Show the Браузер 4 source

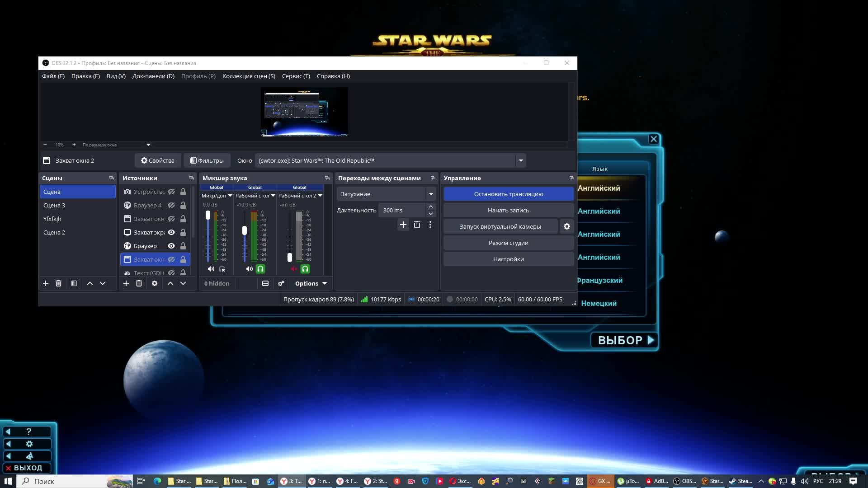point(171,205)
